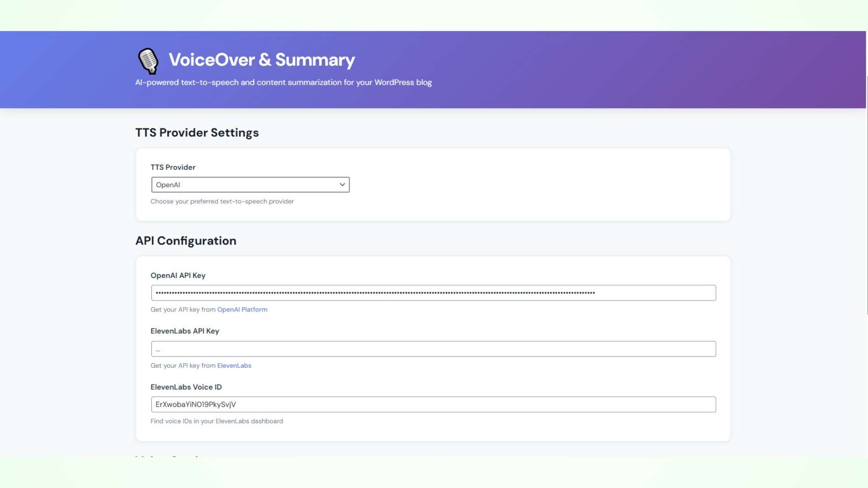The image size is (868, 488).
Task: Click inside the OpenAI API Key field
Action: [433, 292]
